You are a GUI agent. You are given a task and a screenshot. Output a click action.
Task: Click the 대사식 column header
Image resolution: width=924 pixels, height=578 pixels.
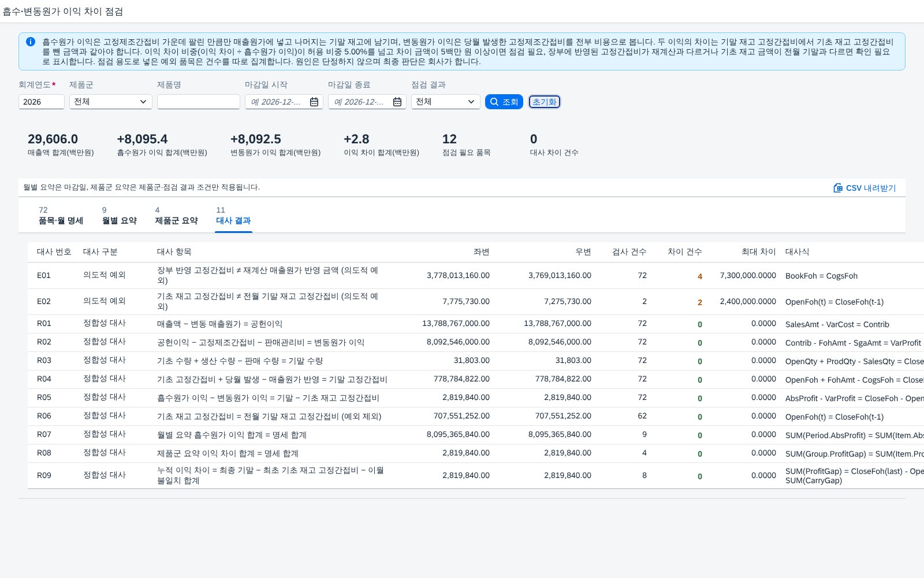(797, 252)
